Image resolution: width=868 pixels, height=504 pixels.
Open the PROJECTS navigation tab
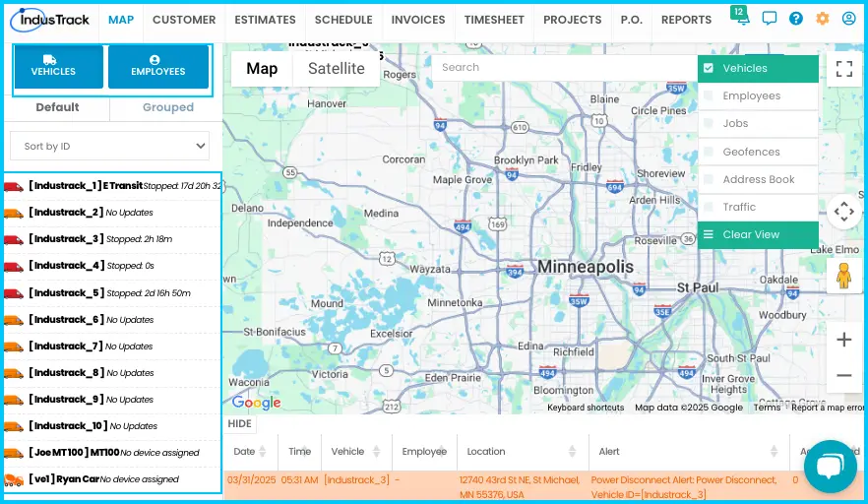(x=573, y=20)
